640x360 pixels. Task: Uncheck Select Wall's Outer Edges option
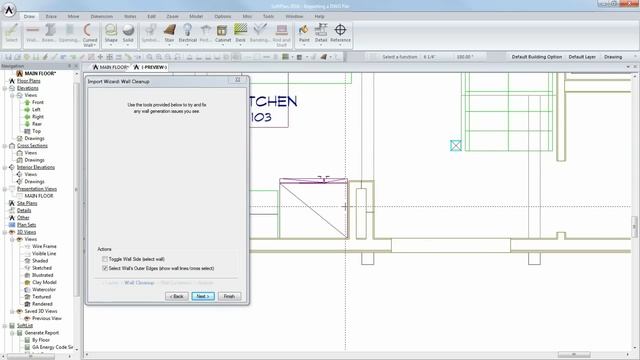tap(105, 268)
